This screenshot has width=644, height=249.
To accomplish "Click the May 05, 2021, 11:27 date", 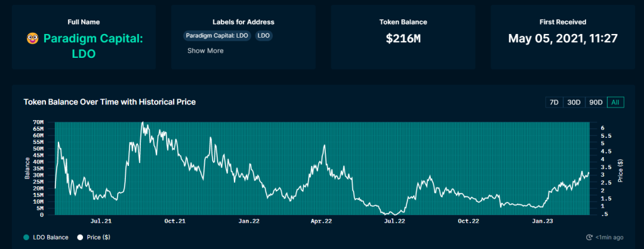I will coord(563,38).
